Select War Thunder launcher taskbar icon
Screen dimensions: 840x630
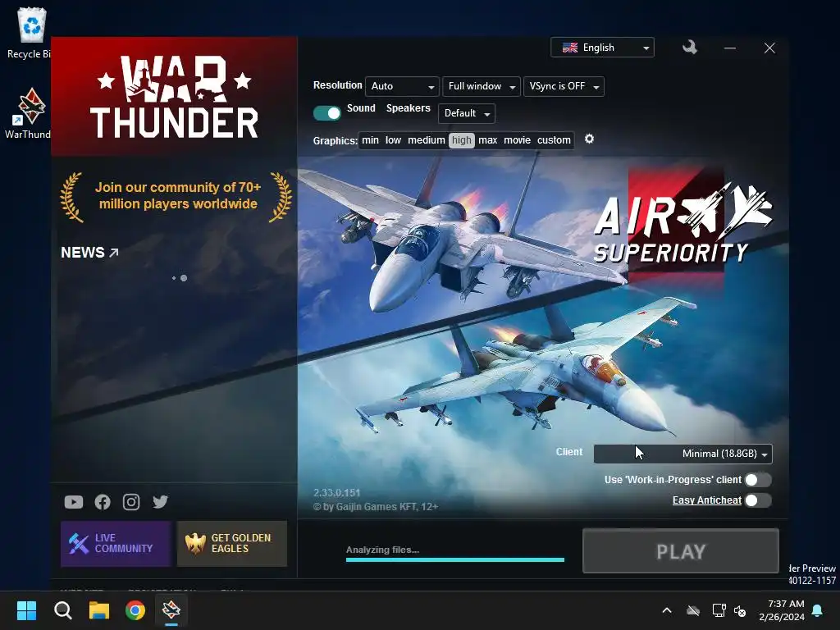pyautogui.click(x=171, y=609)
